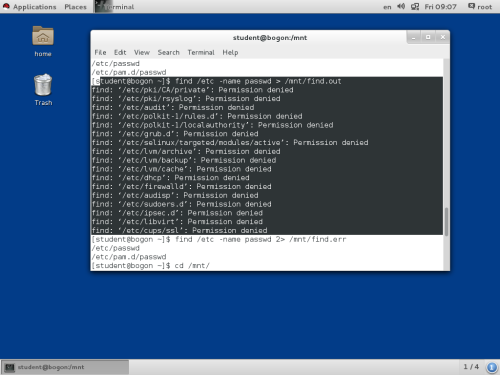Click the volume speaker icon in top panel
Image resolution: width=500 pixels, height=375 pixels.
(401, 6)
